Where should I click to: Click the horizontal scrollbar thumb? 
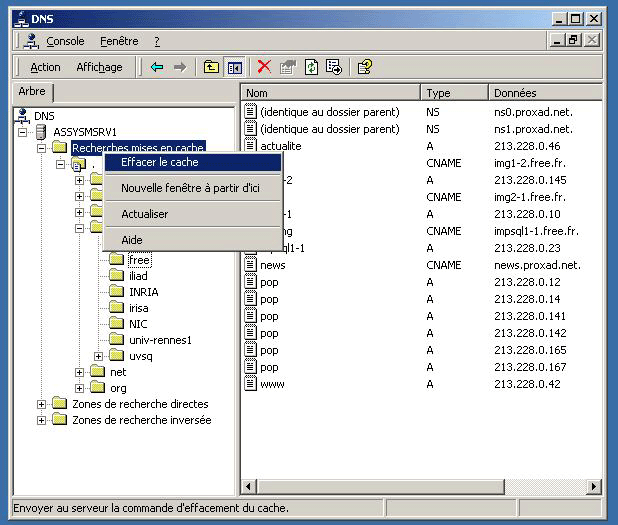pos(380,486)
